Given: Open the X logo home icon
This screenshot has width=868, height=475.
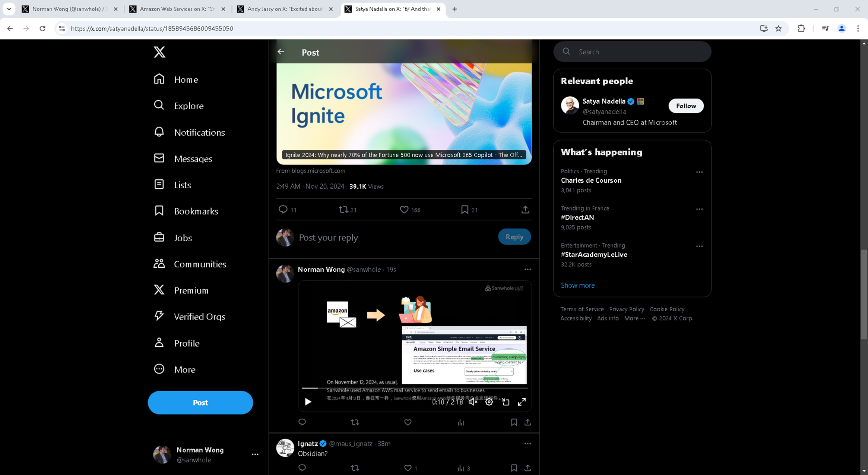Looking at the screenshot, I should coord(159,52).
